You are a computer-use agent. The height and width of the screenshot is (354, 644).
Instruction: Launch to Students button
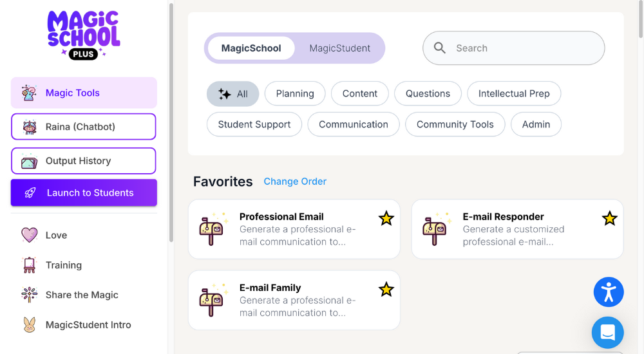click(84, 192)
